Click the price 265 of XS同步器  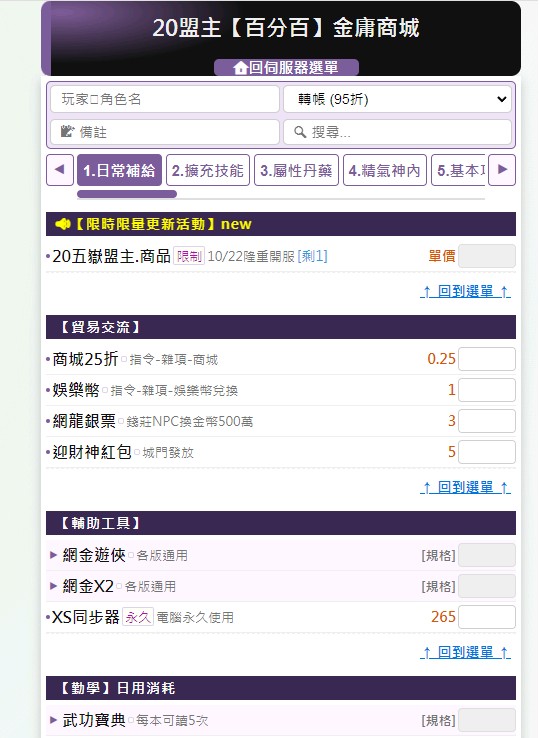coord(443,617)
